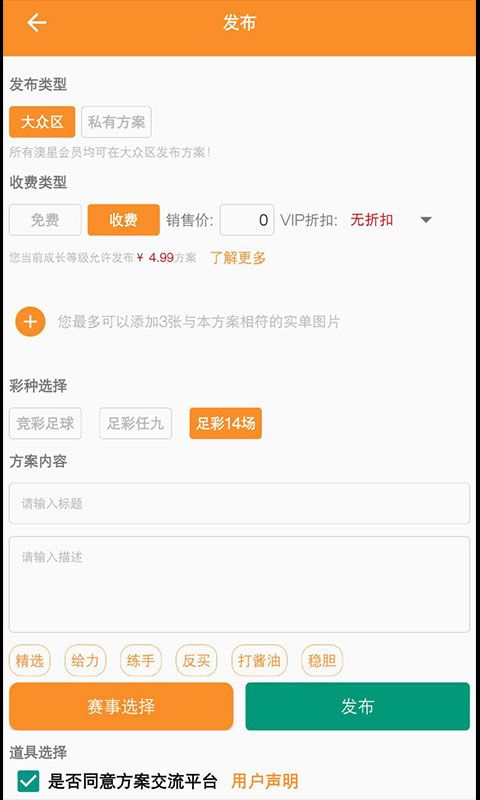This screenshot has height=800, width=480.
Task: Open 了解更多 link
Action: tap(238, 258)
